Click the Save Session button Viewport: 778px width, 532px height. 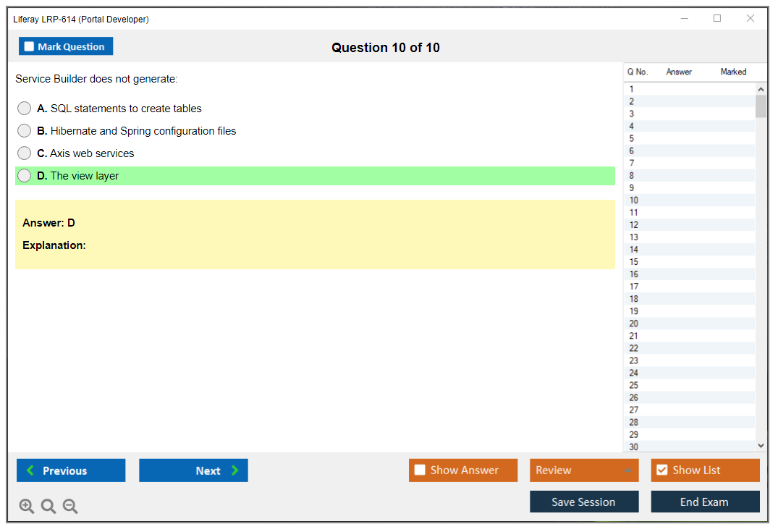(x=583, y=502)
